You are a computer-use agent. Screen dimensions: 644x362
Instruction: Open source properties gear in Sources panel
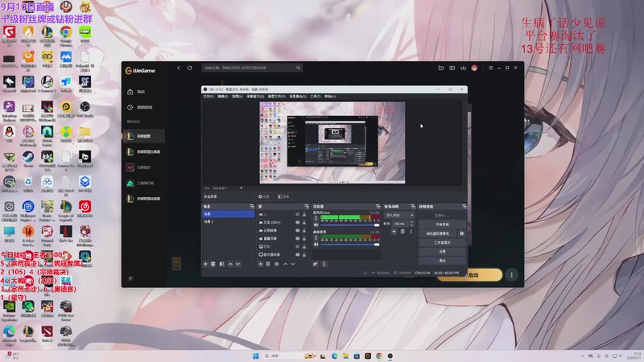pos(276,264)
